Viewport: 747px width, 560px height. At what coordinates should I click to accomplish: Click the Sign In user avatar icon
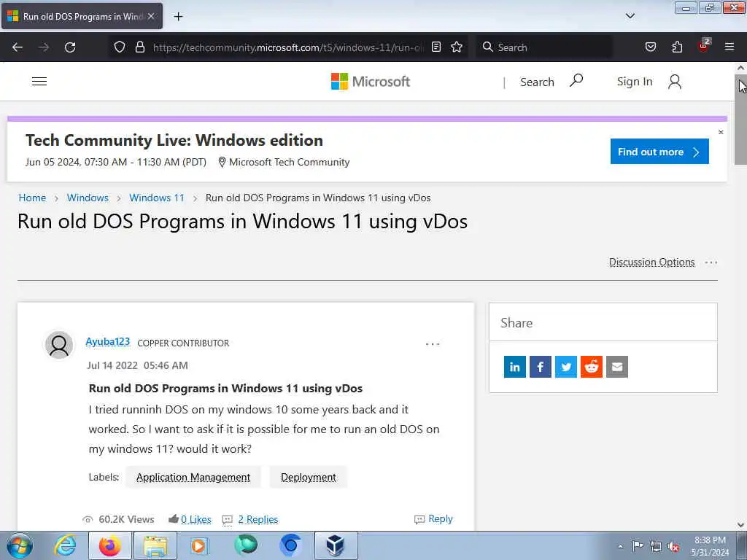coord(675,82)
